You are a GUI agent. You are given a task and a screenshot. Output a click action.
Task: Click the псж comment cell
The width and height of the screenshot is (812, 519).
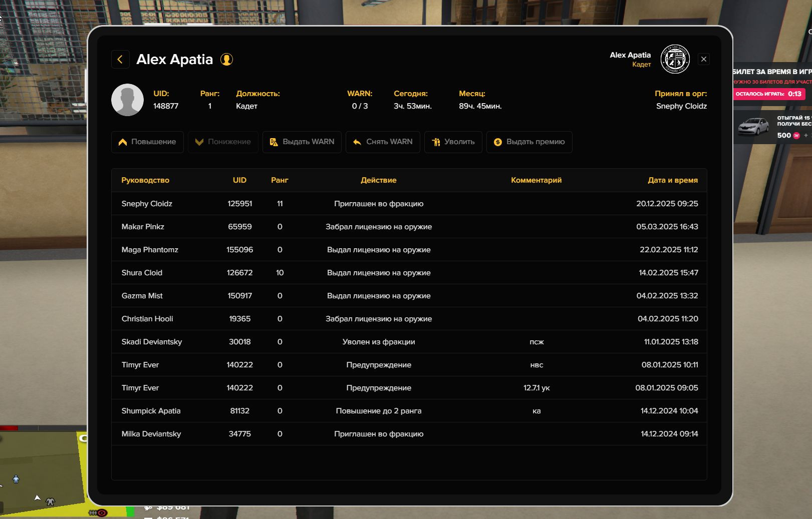536,342
